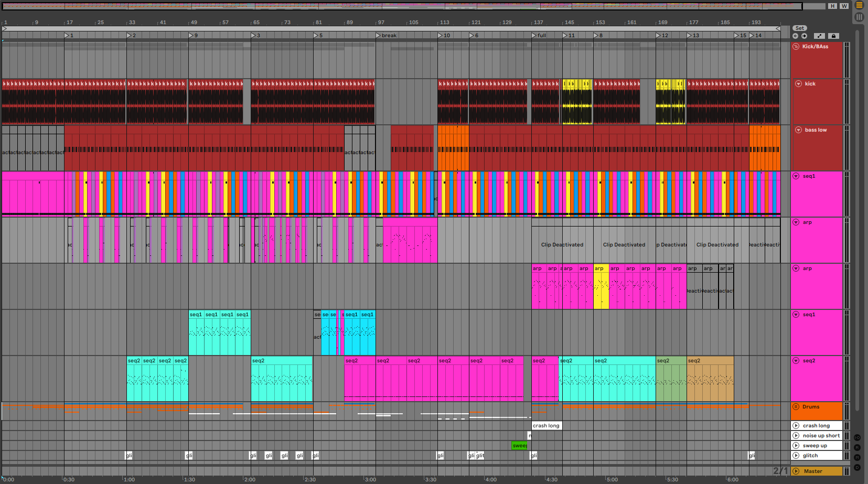
Task: Unfold the Master track
Action: tap(796, 471)
